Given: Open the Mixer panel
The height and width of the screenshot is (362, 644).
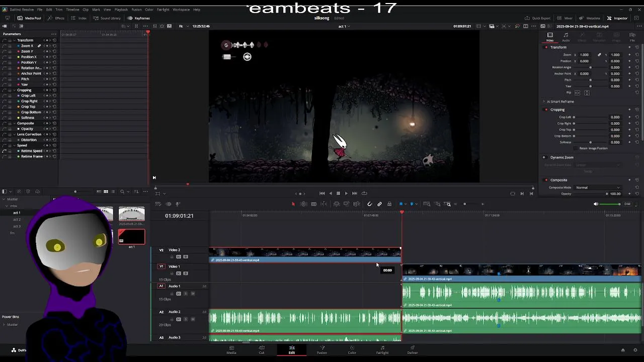Looking at the screenshot, I should [x=565, y=18].
